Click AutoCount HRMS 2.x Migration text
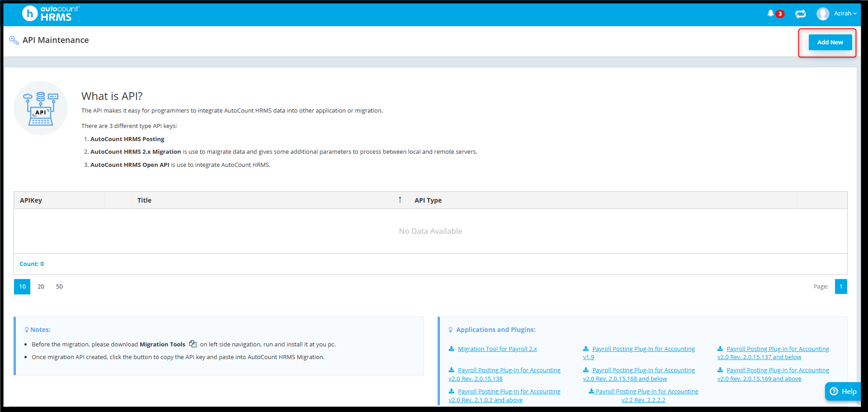This screenshot has height=412, width=868. click(x=136, y=152)
